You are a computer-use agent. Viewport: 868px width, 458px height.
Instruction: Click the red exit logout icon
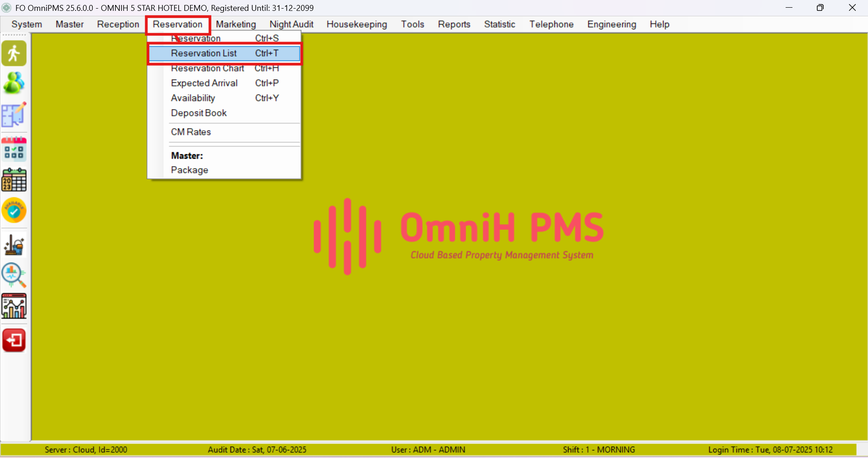pos(14,340)
